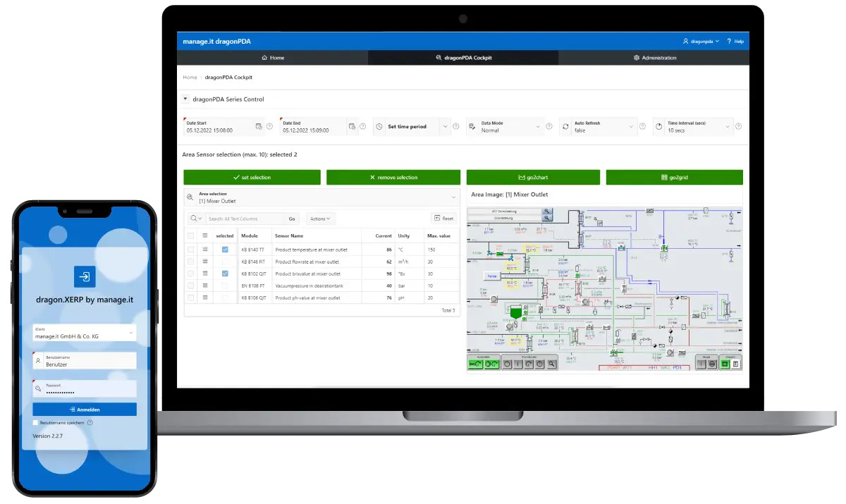Viewport: 846px width, 504px height.
Task: Open help icon next to Set time period
Action: 457,126
